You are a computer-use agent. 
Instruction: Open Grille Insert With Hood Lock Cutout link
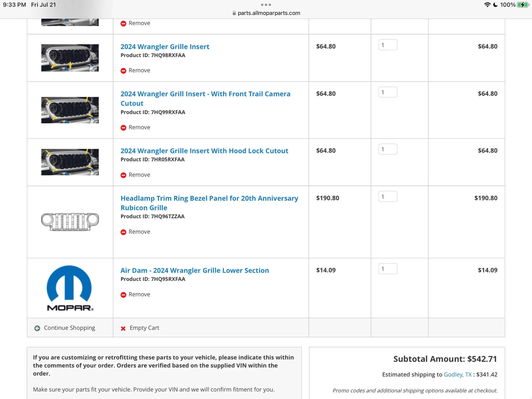(x=204, y=151)
